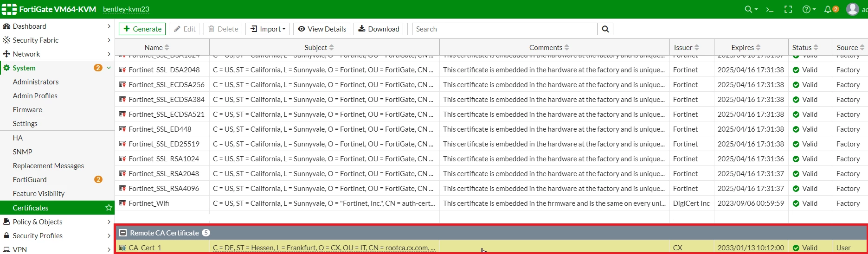Focus the certificate Search field
Image resolution: width=868 pixels, height=254 pixels.
[504, 29]
